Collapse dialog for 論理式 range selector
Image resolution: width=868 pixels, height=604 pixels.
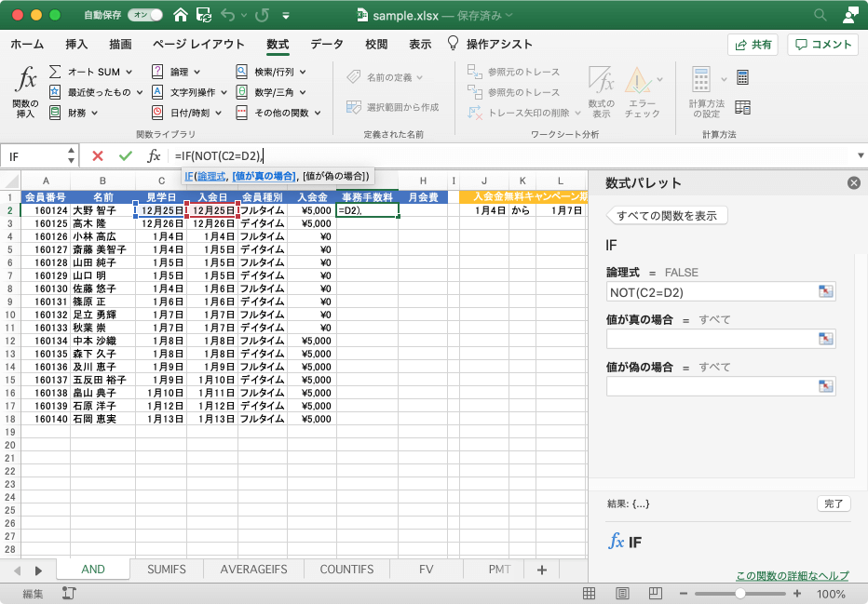pos(825,291)
